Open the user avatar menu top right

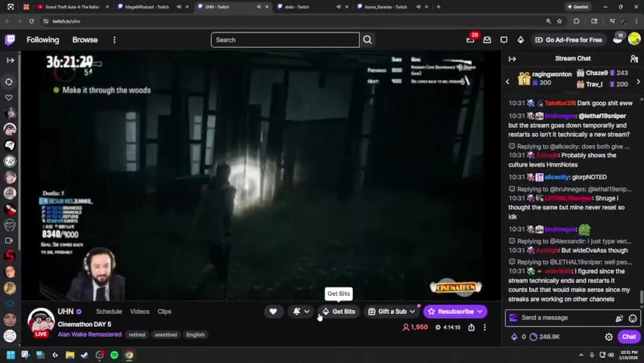634,40
